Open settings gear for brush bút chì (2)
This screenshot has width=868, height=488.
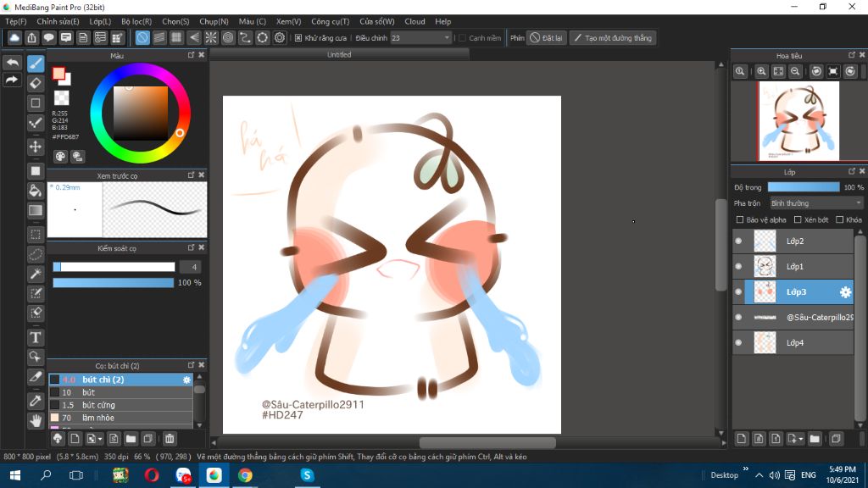click(x=186, y=380)
